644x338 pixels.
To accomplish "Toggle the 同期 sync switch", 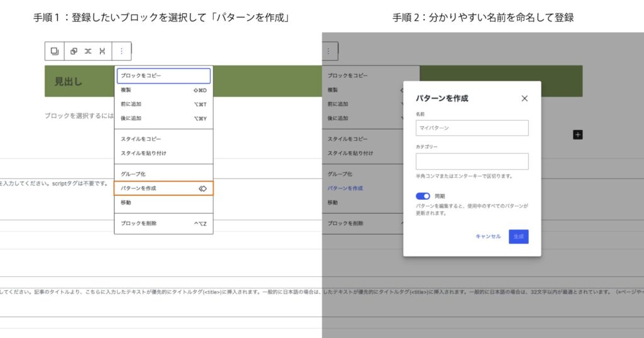I will tap(423, 196).
